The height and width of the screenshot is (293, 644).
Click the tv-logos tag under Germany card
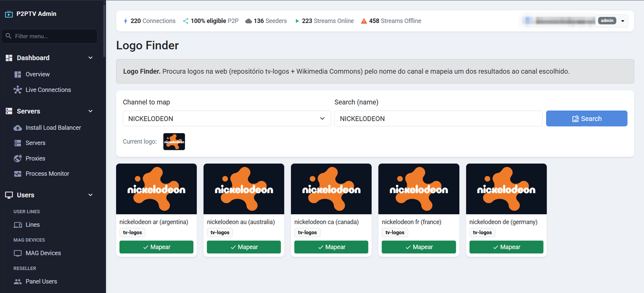coord(483,233)
